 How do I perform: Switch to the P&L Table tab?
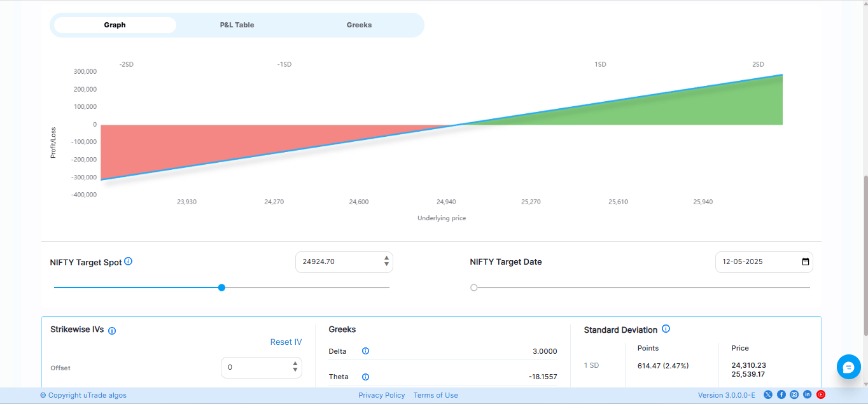point(237,25)
